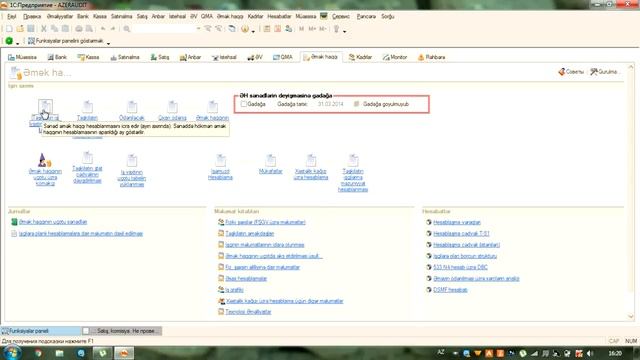Viewport: 640px width, 360px height.
Task: Open the search field dropdown arrow in the toolbar
Action: pyautogui.click(x=198, y=29)
